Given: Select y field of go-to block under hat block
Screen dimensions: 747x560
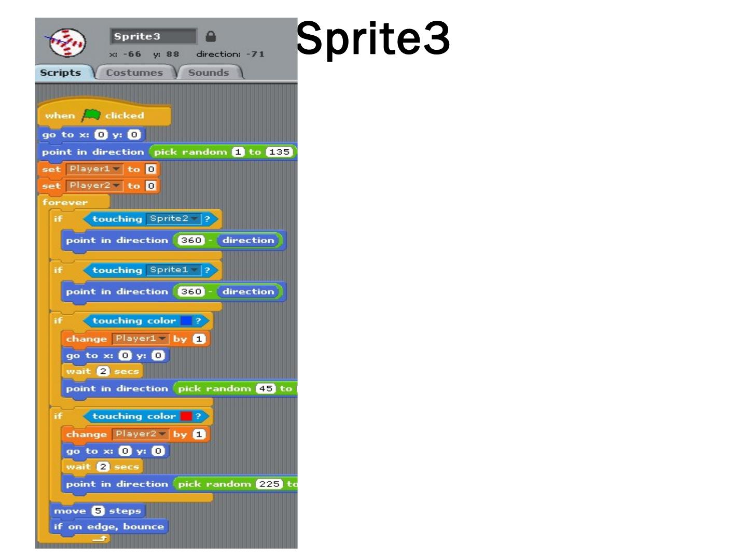Looking at the screenshot, I should point(134,135).
